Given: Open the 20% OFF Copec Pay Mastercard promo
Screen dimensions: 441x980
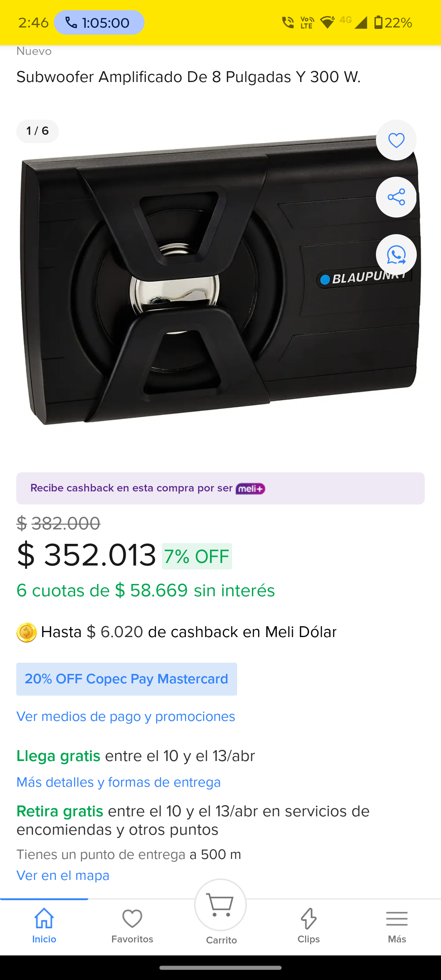Looking at the screenshot, I should click(126, 679).
